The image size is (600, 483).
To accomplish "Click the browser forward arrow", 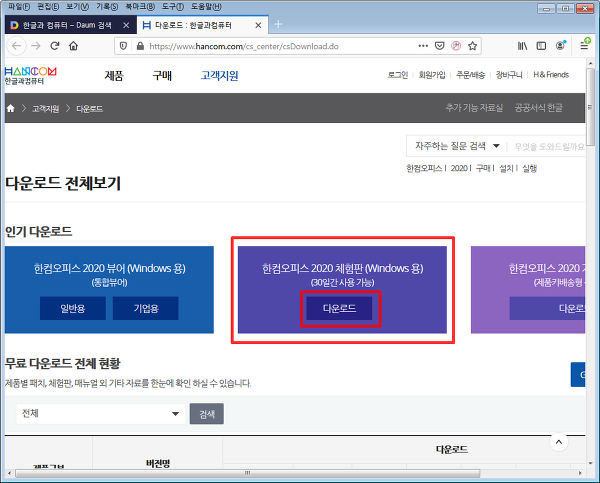I will (36, 46).
